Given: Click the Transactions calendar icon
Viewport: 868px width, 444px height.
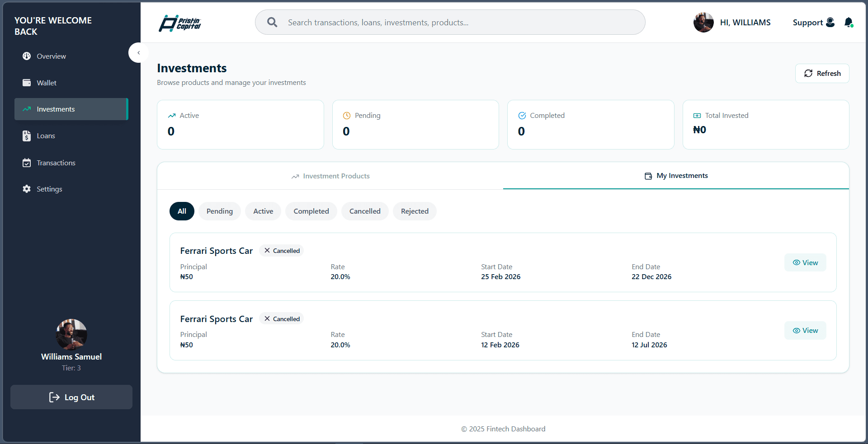Looking at the screenshot, I should coord(27,163).
